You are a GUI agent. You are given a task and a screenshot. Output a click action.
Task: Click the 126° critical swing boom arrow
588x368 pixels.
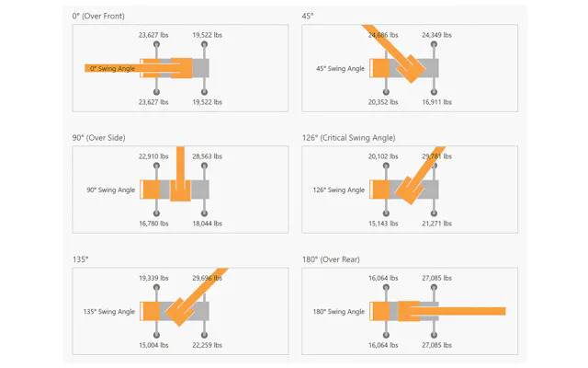point(420,175)
